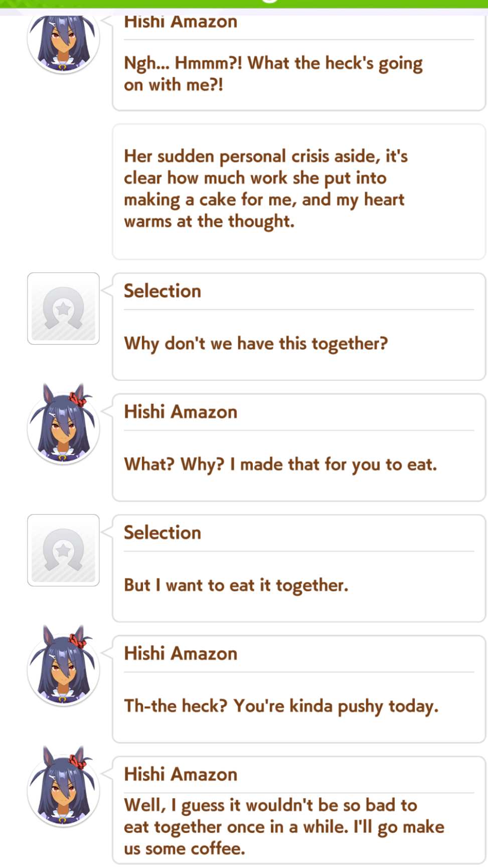Tap the "Why don't we have this together?" selection text
Screen dimensions: 488x868
pos(256,344)
